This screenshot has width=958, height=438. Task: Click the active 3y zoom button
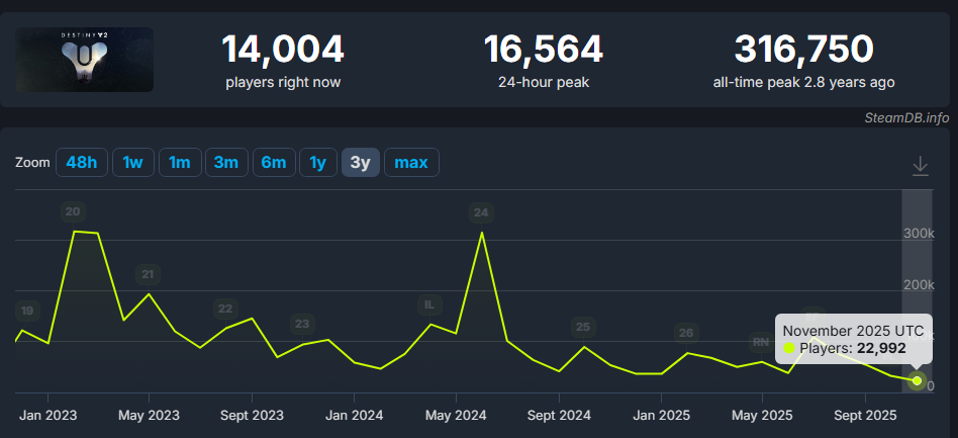[x=360, y=162]
